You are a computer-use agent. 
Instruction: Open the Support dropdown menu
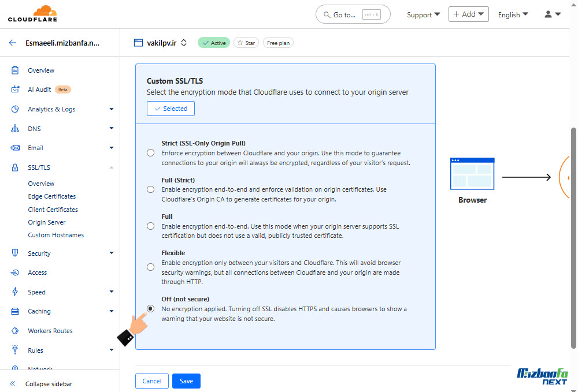coord(423,15)
